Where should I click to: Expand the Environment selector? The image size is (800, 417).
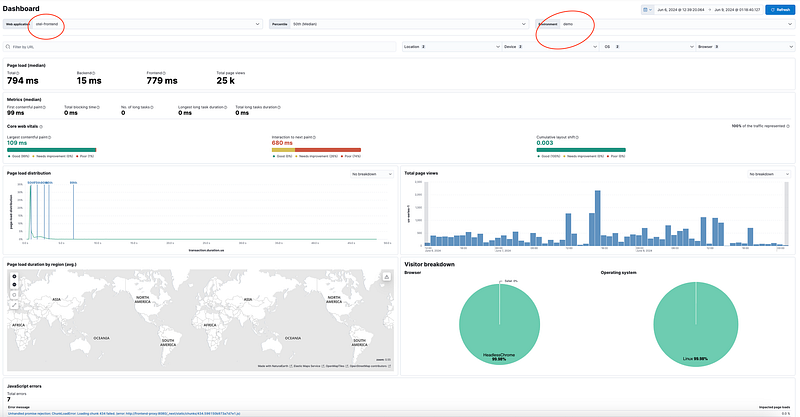click(x=665, y=24)
